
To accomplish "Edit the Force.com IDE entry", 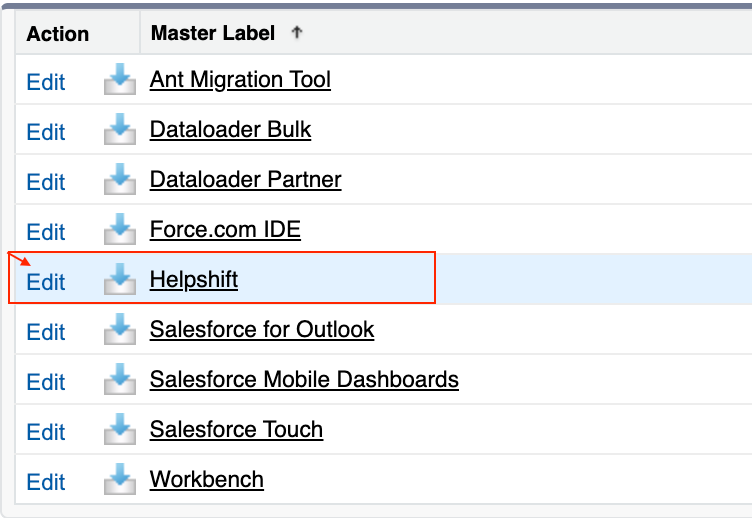I will [46, 231].
